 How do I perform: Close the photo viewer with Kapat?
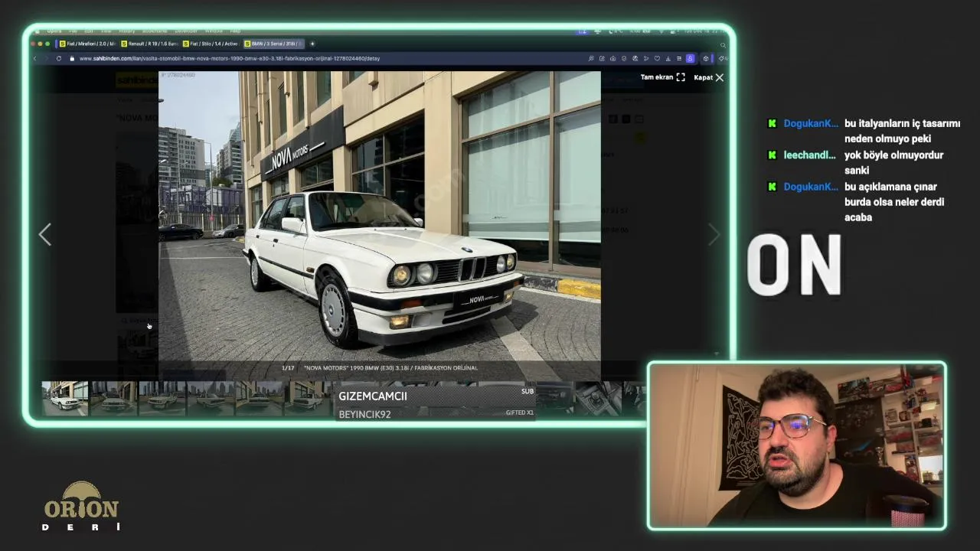pyautogui.click(x=708, y=77)
